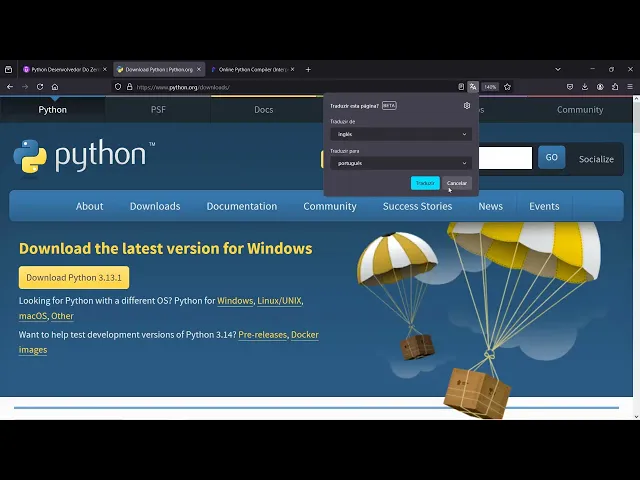Bookmark this page with the star icon
The image size is (640, 480).
[507, 87]
